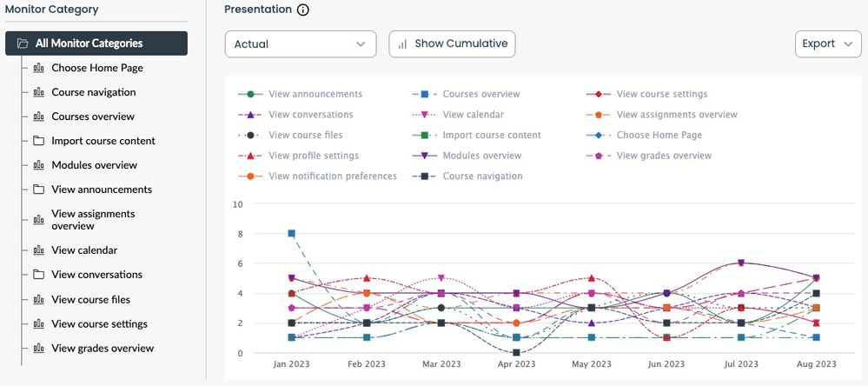The width and height of the screenshot is (868, 386).
Task: Select View grades overview in sidebar
Action: 103,348
